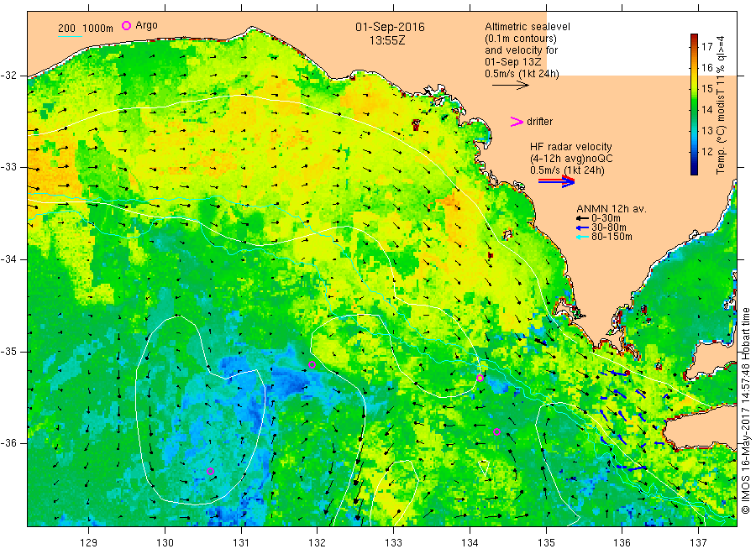The height and width of the screenshot is (554, 756).
Task: Click the 'drifter' legend label
Action: point(539,122)
